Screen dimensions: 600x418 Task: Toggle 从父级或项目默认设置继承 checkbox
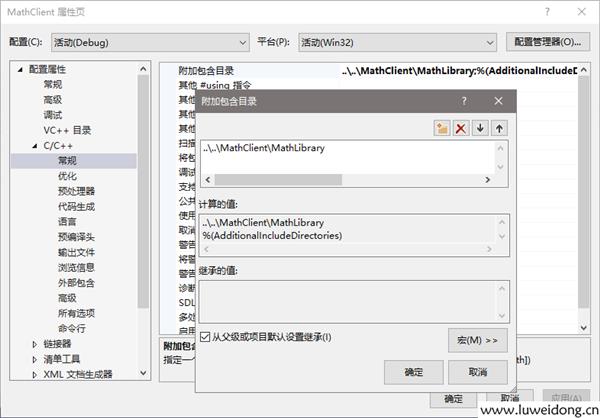206,337
